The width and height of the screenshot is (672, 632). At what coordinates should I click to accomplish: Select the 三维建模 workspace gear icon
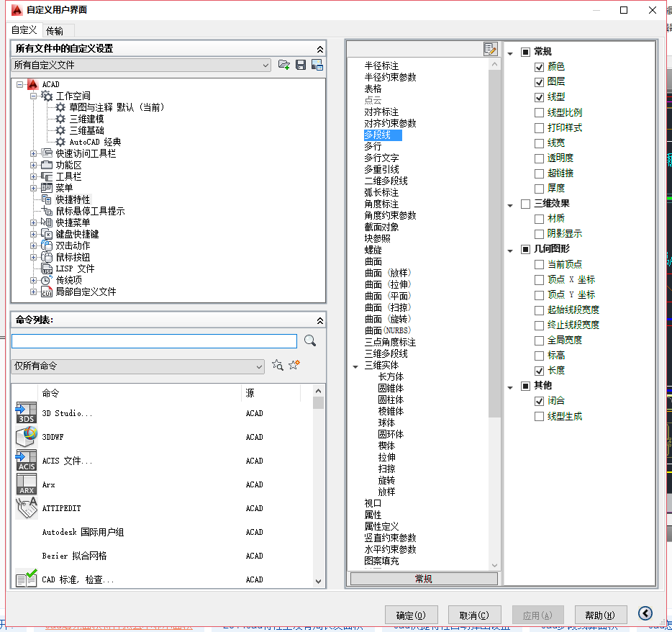(60, 119)
